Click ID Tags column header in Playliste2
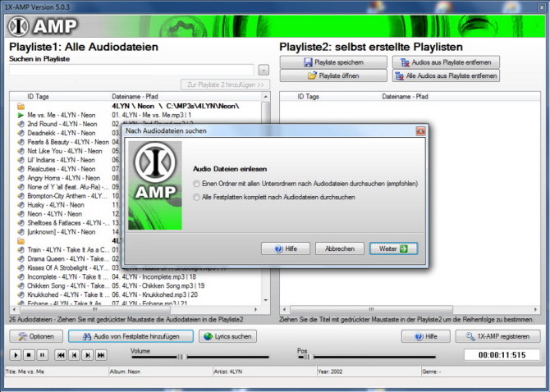 click(x=308, y=97)
